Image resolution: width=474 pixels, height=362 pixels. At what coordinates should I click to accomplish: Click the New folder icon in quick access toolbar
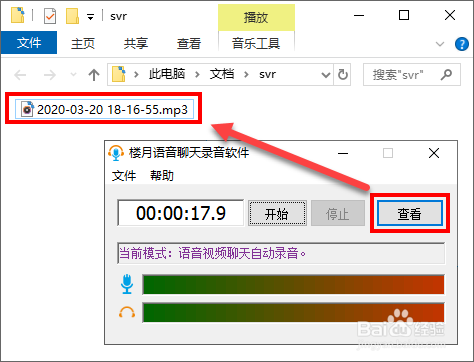point(72,16)
